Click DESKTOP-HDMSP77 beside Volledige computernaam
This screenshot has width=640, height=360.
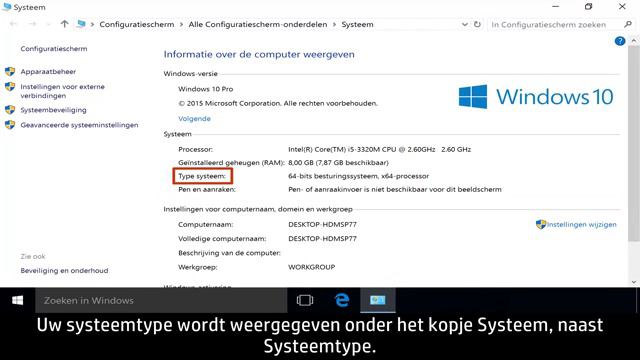coord(322,239)
